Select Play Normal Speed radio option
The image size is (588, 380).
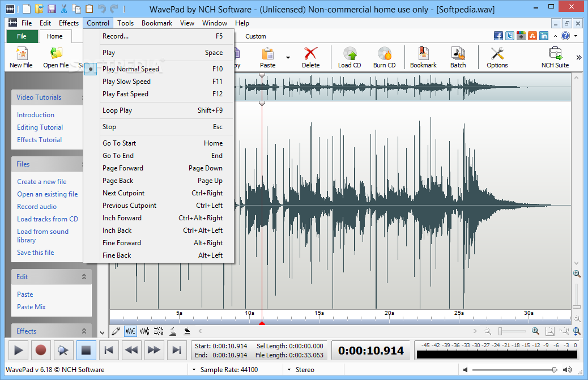[x=159, y=69]
